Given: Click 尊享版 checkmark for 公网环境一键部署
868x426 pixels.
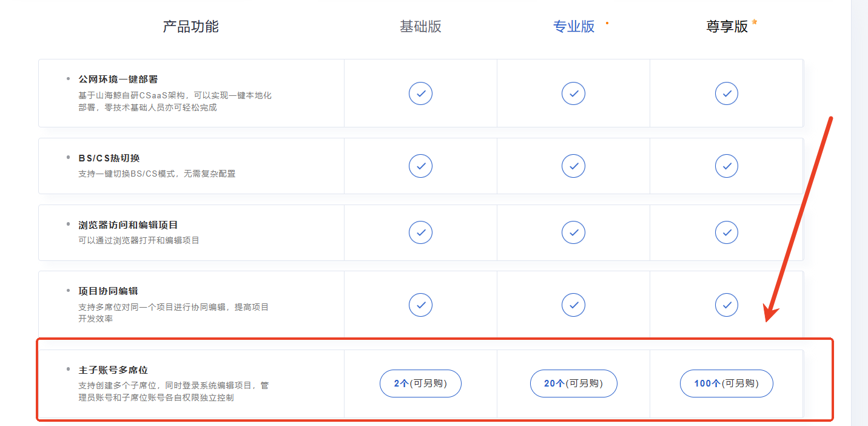Looking at the screenshot, I should [726, 93].
